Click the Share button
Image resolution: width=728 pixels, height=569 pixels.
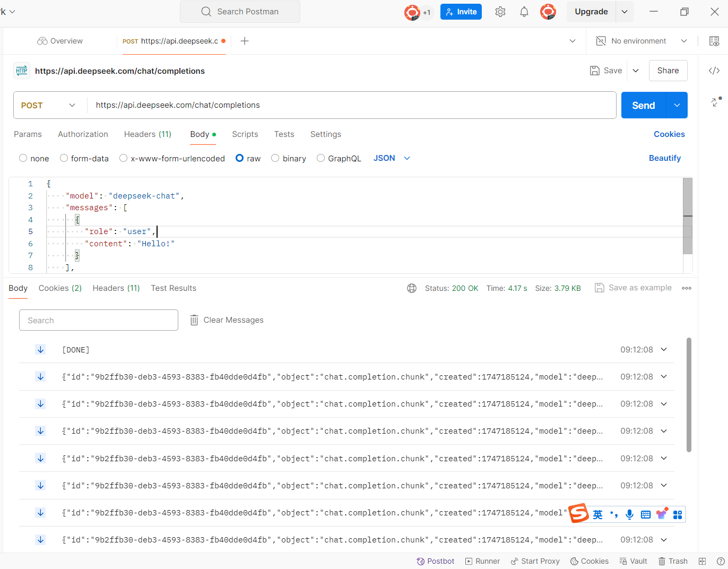tap(668, 71)
